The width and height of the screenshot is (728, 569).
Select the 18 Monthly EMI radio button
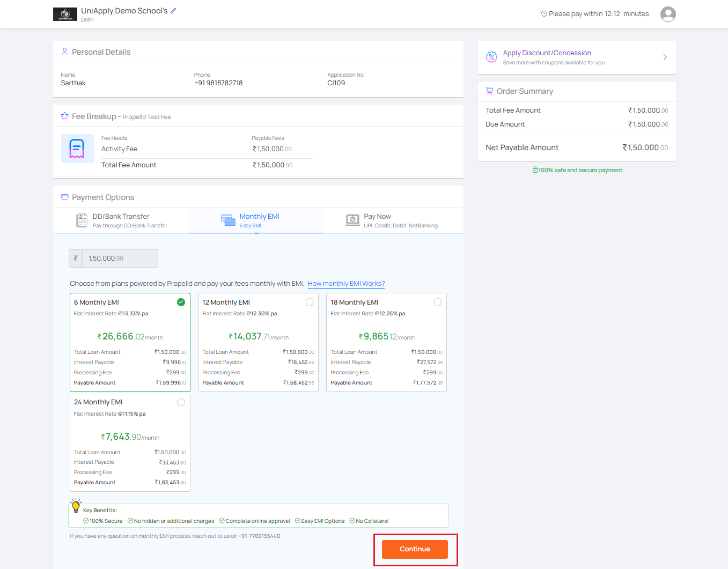(x=438, y=302)
